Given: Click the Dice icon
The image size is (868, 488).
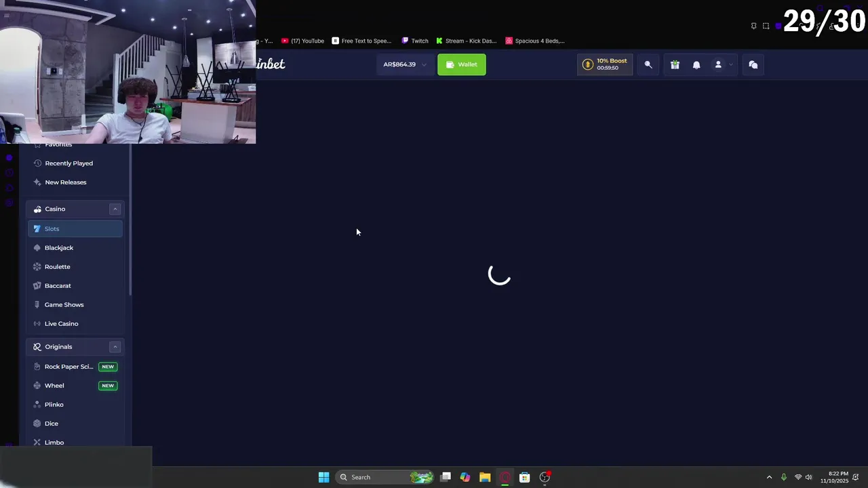Looking at the screenshot, I should click(37, 424).
